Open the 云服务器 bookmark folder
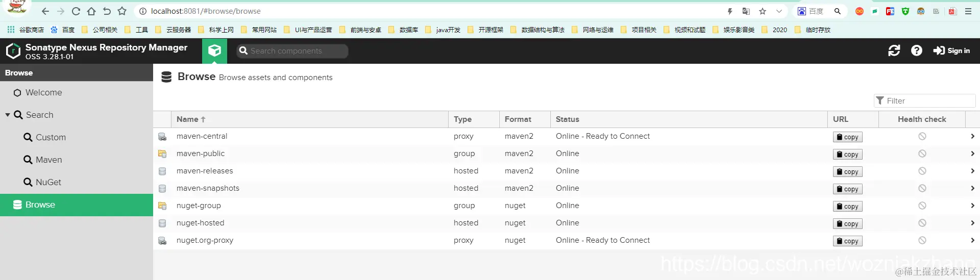 (173, 30)
